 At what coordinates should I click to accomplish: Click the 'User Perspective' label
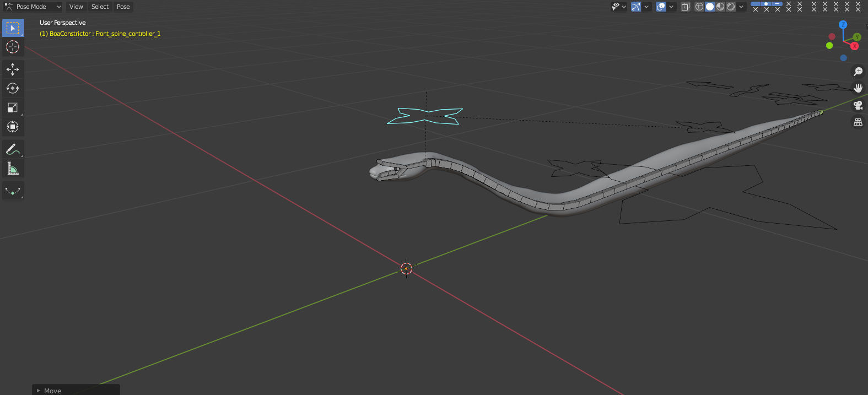click(63, 23)
